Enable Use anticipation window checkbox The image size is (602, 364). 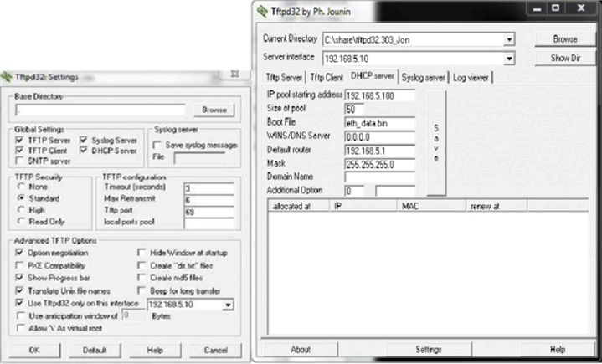[x=20, y=315]
